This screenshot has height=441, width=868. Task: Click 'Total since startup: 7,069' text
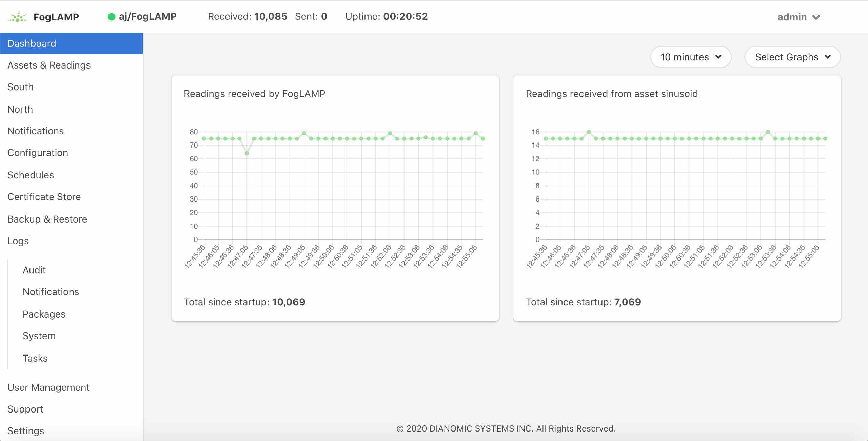click(x=583, y=302)
